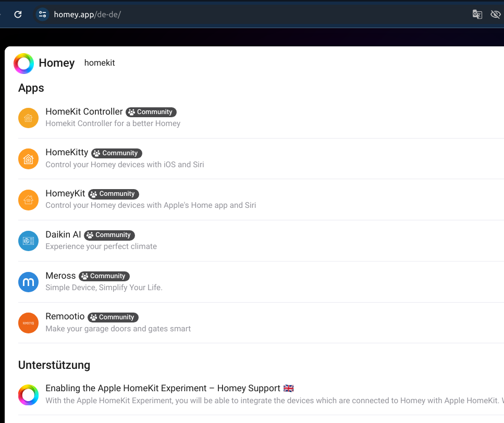Click the translate page icon
Screen dimensions: 504x423
(x=477, y=15)
